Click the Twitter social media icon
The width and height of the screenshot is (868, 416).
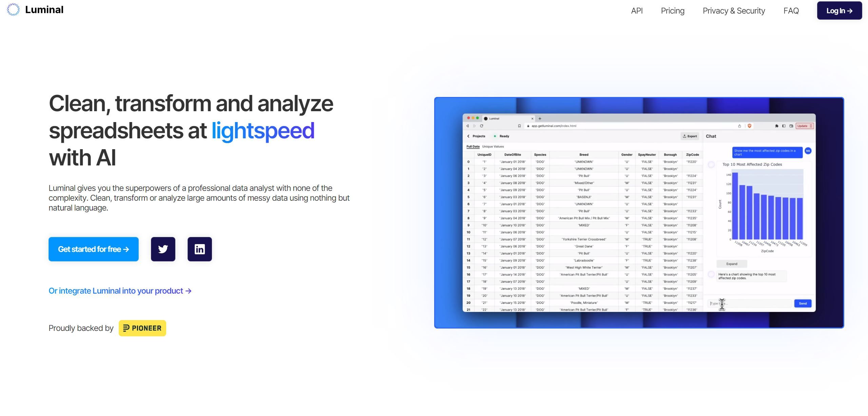click(x=163, y=249)
